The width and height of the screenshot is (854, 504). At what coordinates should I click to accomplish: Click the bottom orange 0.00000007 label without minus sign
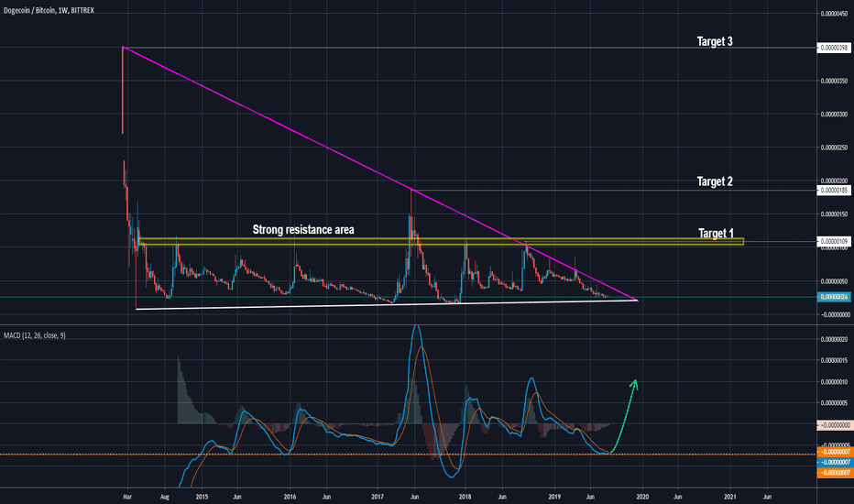[x=834, y=473]
